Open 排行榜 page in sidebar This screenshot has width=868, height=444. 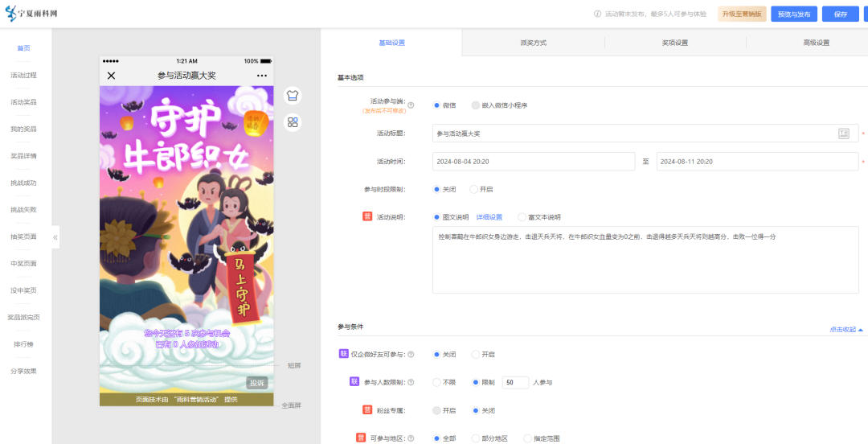pos(24,344)
